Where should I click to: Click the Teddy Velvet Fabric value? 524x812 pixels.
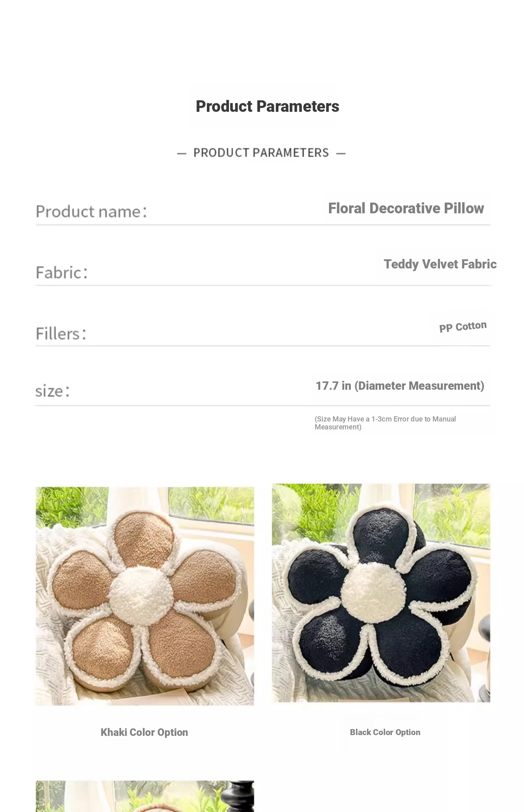[440, 264]
